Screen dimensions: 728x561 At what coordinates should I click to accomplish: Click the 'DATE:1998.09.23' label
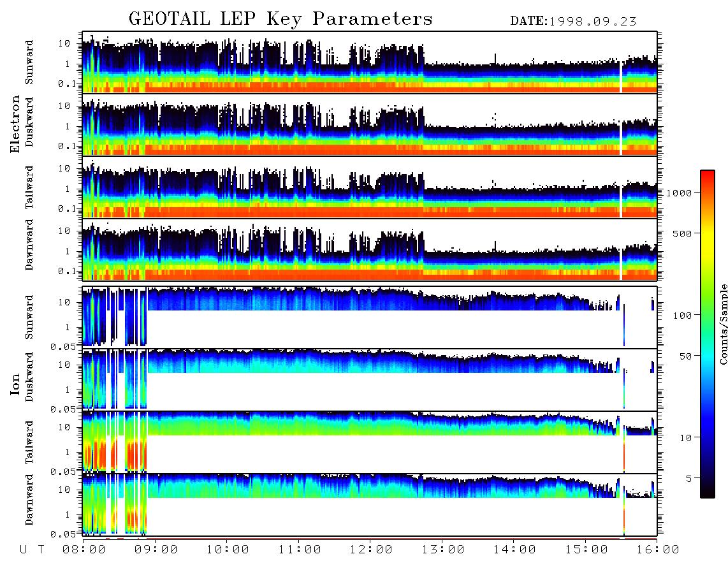point(573,22)
